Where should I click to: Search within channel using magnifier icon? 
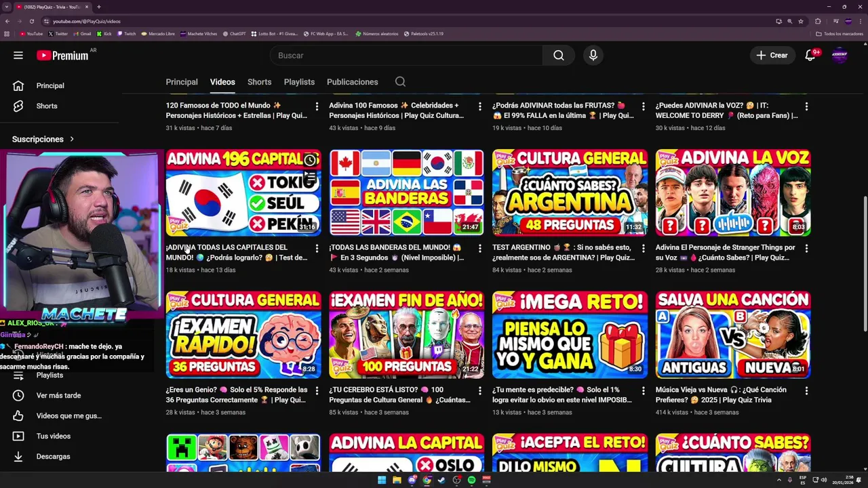[x=400, y=82]
